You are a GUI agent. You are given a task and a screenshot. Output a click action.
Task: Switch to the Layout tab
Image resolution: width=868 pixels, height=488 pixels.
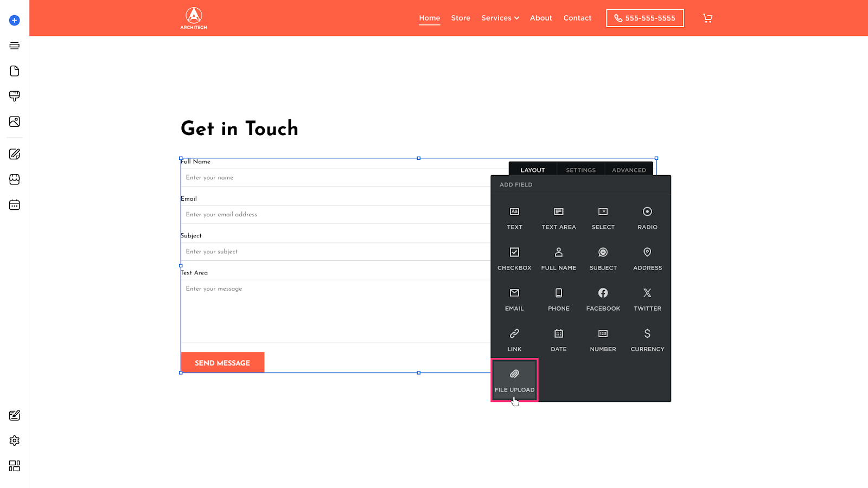[x=533, y=170]
